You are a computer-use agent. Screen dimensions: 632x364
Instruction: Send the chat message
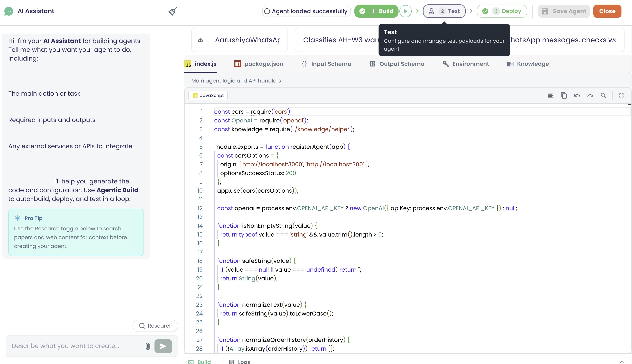pyautogui.click(x=163, y=346)
